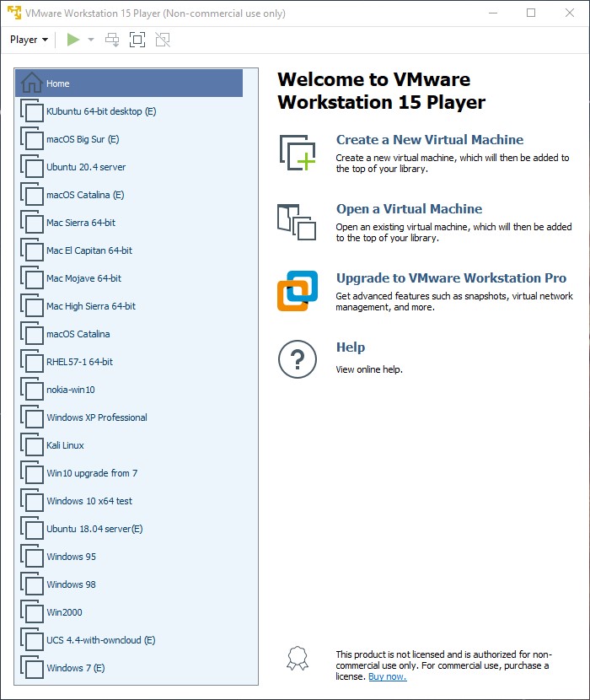Click the question mark help icon
This screenshot has height=700, width=590.
298,359
